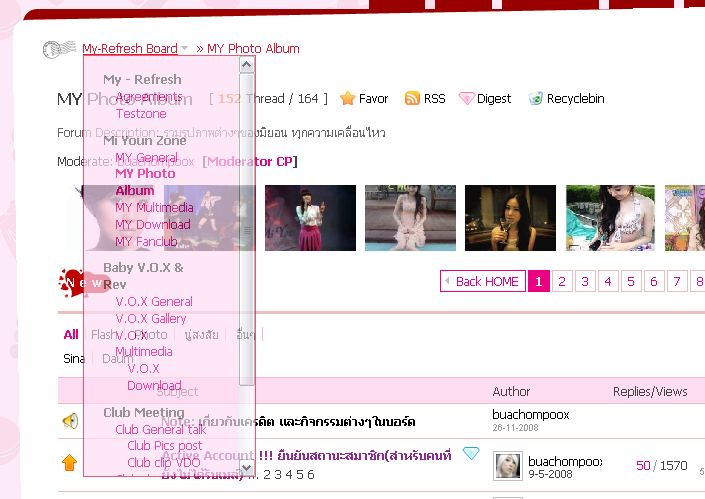Go to page 2
Viewport: 705px width, 499px height.
point(562,281)
